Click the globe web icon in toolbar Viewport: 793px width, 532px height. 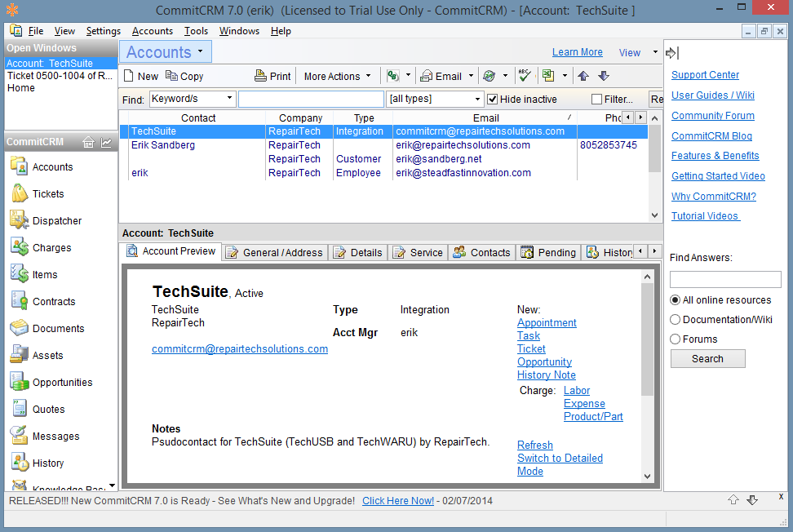(489, 76)
